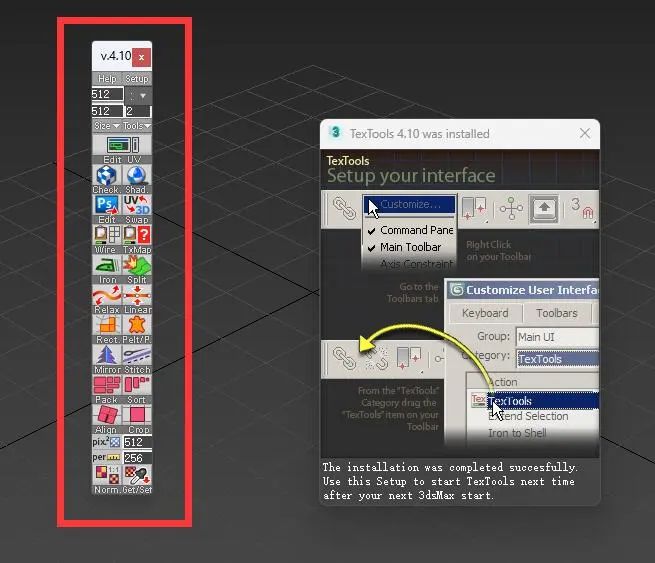The height and width of the screenshot is (563, 655).
Task: Open the Tools dropdown in TexTools
Action: point(137,126)
